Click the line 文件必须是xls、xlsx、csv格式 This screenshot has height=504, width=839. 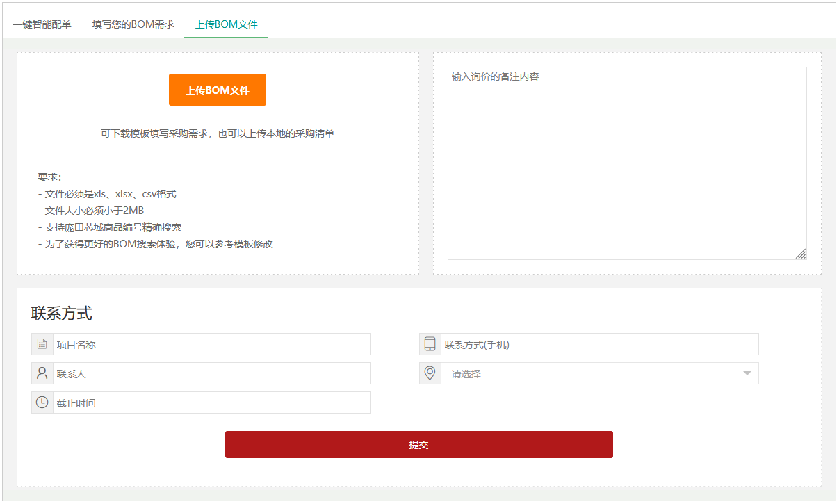(107, 194)
